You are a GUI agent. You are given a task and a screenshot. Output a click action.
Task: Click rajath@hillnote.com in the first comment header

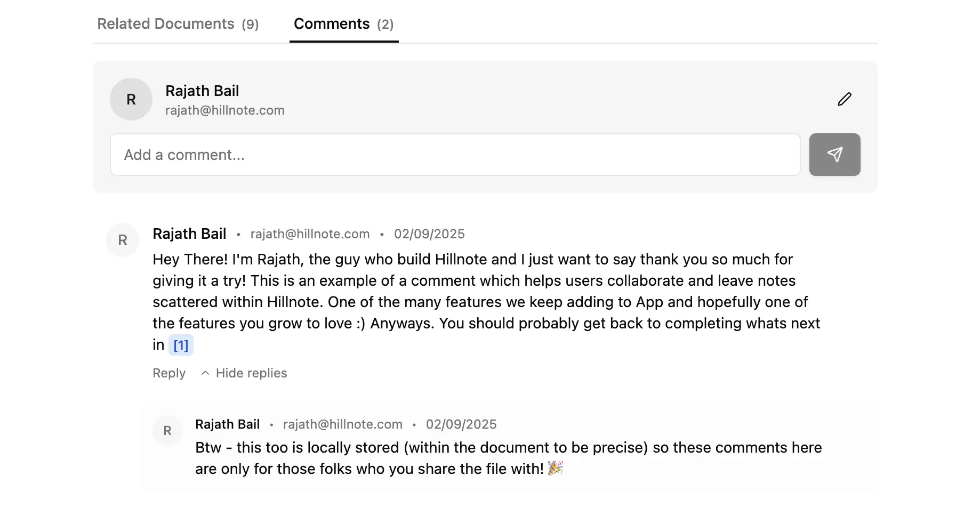310,234
